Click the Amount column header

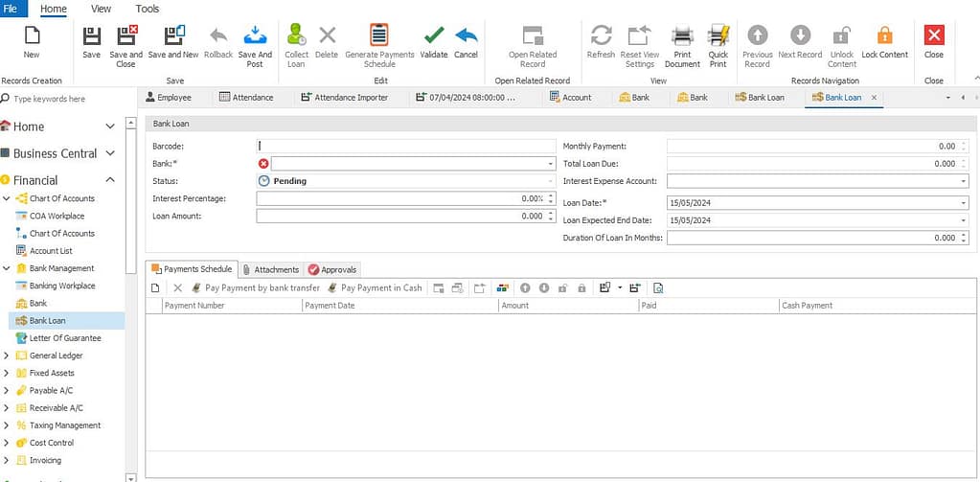[569, 306]
